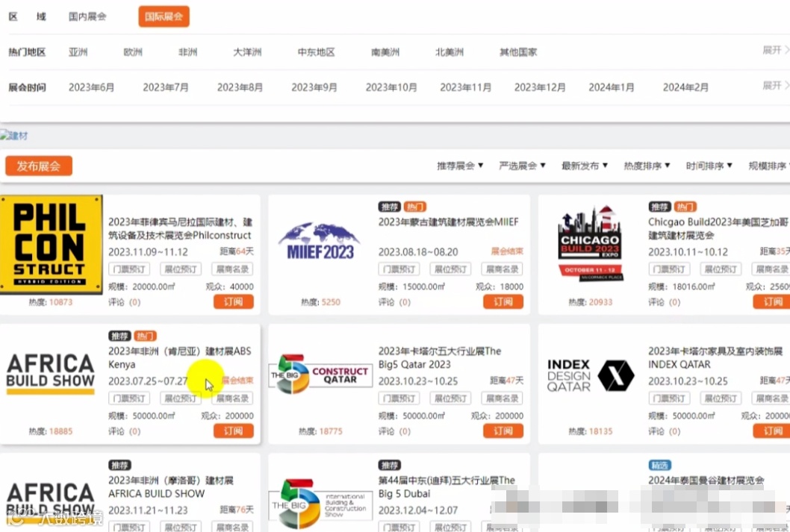This screenshot has width=790, height=532.
Task: Filter exhibitions by 2023年12月
Action: (x=540, y=87)
